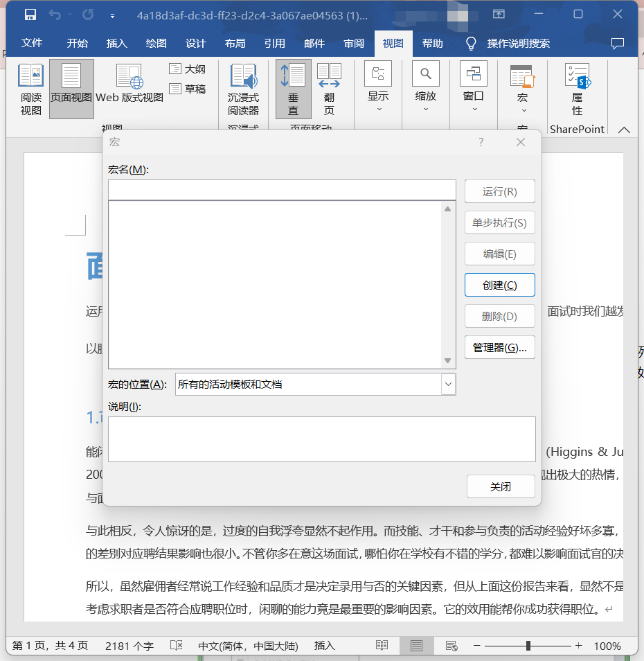Toggle 大纲 outline view
The height and width of the screenshot is (661, 644).
click(x=188, y=69)
